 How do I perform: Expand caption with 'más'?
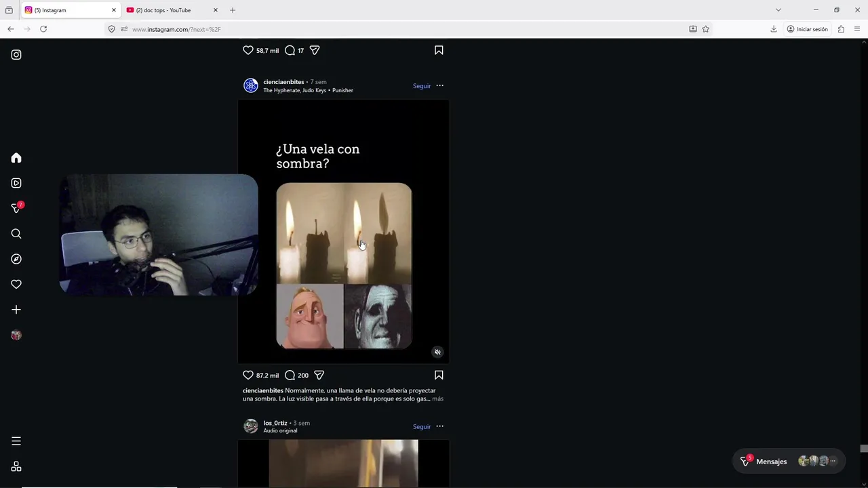click(x=437, y=399)
